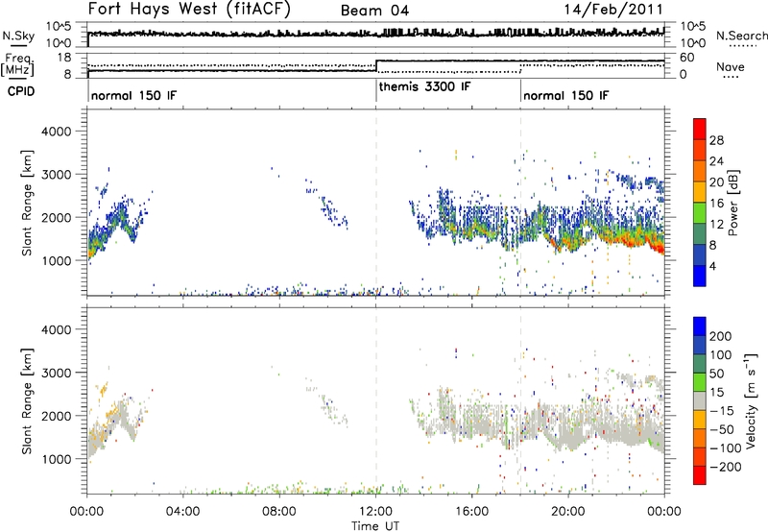
Task: Click the frequency step-up at 12:00
Action: pyautogui.click(x=376, y=65)
